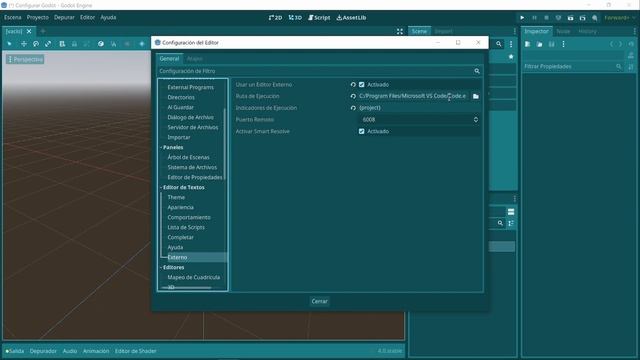Click the Puerto Remoto stepper arrows
This screenshot has height=360, width=640.
tap(476, 120)
